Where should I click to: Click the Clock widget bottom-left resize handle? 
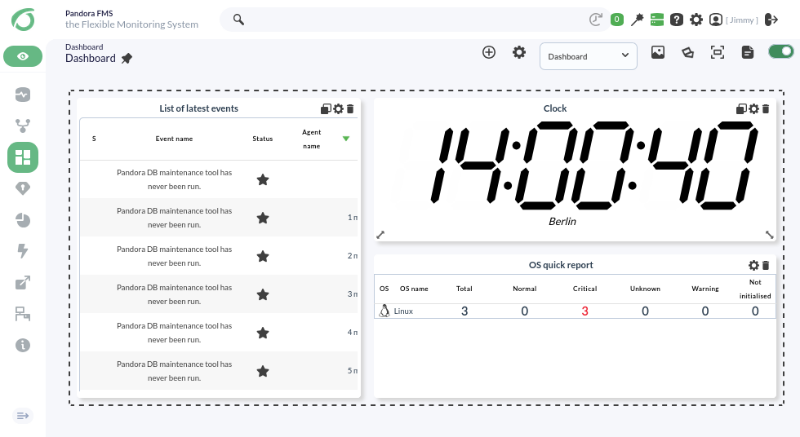pos(380,235)
